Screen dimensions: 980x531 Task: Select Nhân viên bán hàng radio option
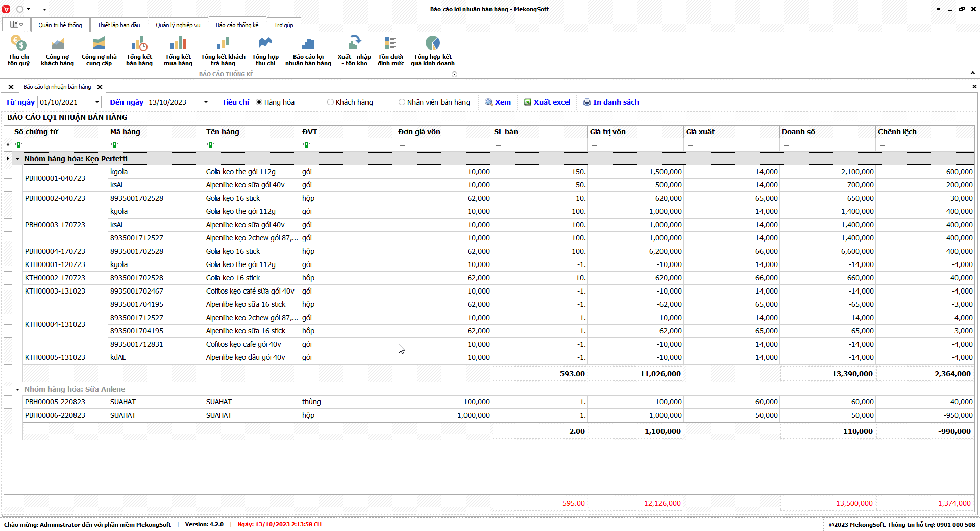[402, 102]
